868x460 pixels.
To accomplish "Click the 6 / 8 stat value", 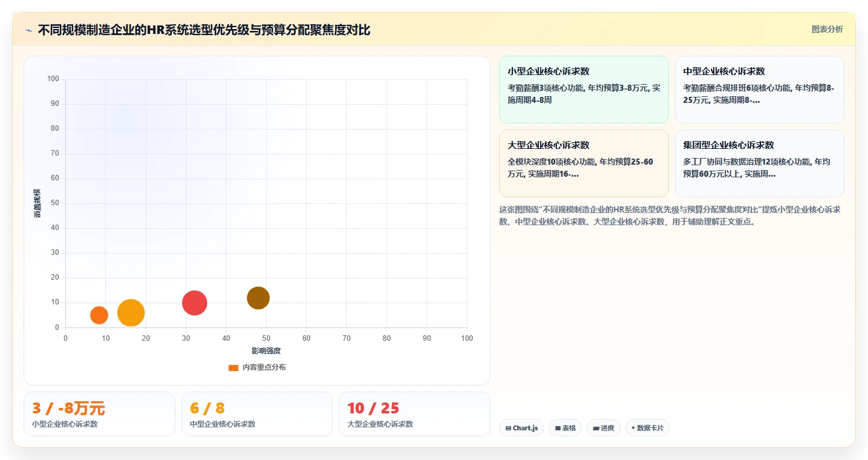I will click(207, 408).
